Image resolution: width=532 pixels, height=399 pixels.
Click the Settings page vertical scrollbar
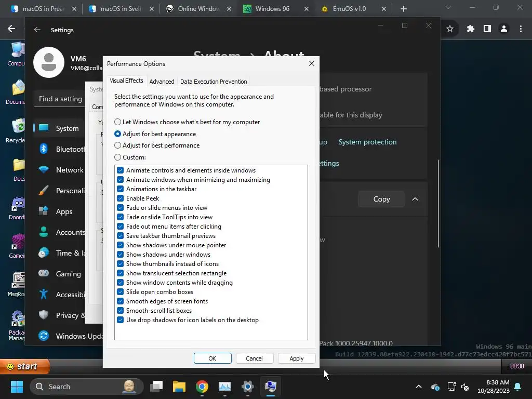[438, 204]
